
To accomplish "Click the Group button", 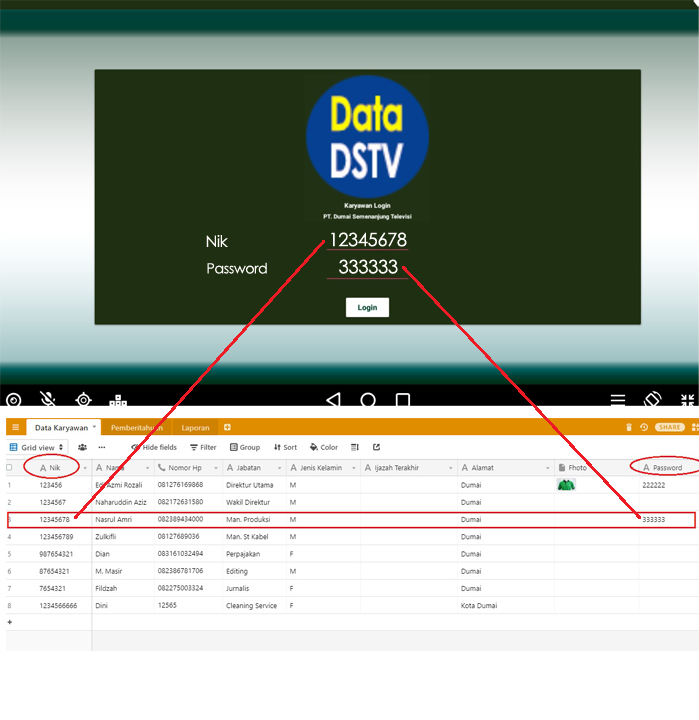I will (x=245, y=447).
